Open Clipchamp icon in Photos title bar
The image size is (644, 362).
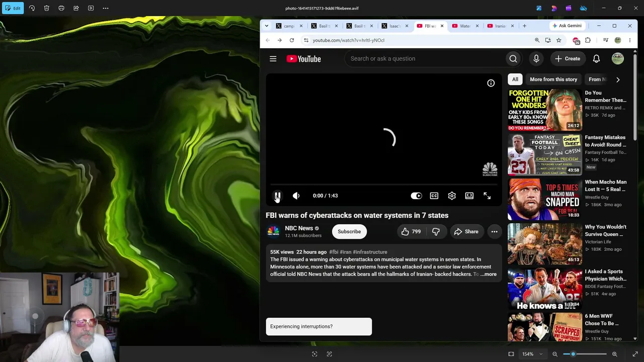[569, 8]
